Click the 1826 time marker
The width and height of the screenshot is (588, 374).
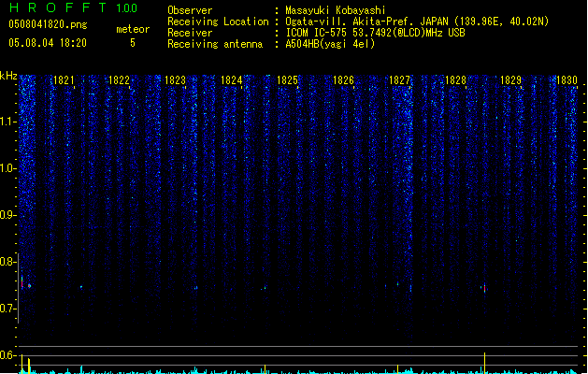point(343,80)
